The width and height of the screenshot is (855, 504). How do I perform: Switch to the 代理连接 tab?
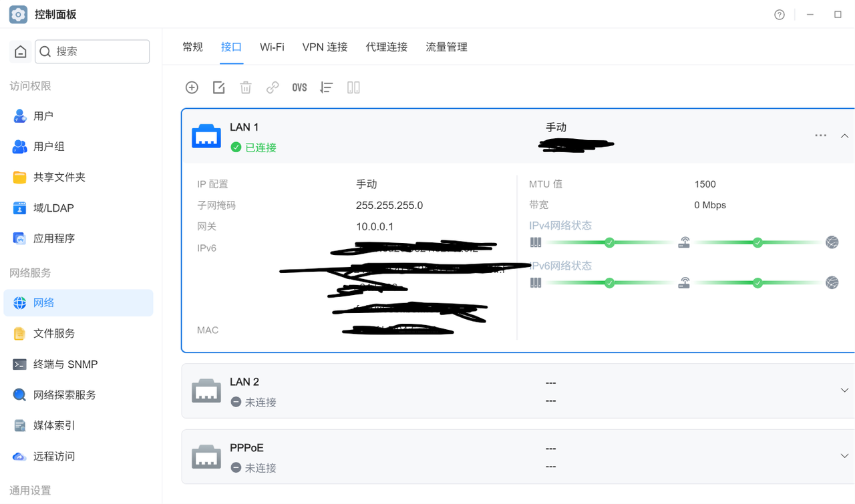pos(387,47)
